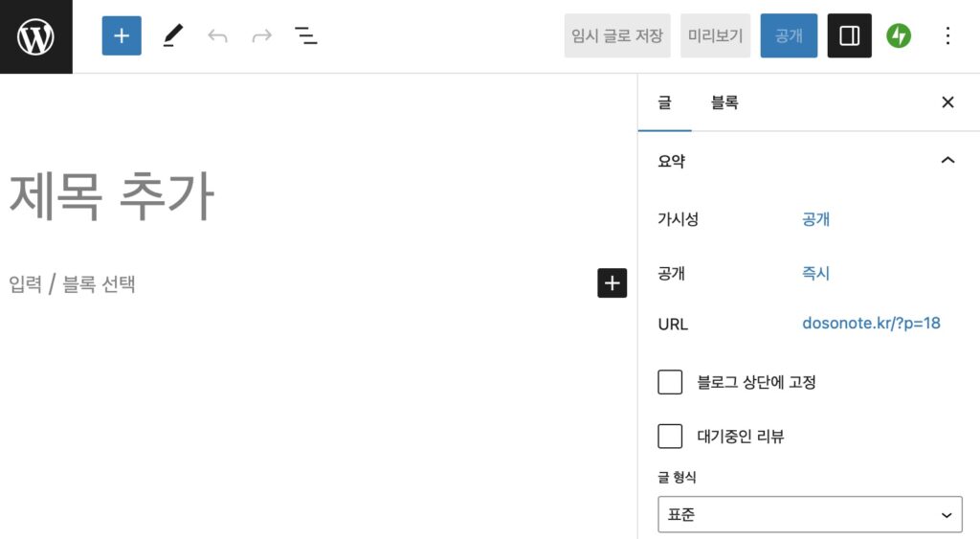The height and width of the screenshot is (539, 980).
Task: Click the undo arrow icon
Action: point(217,36)
